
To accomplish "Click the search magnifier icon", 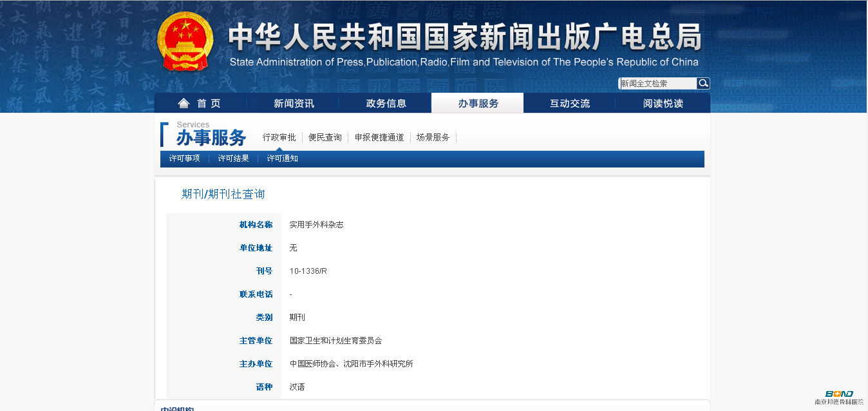I will (703, 83).
